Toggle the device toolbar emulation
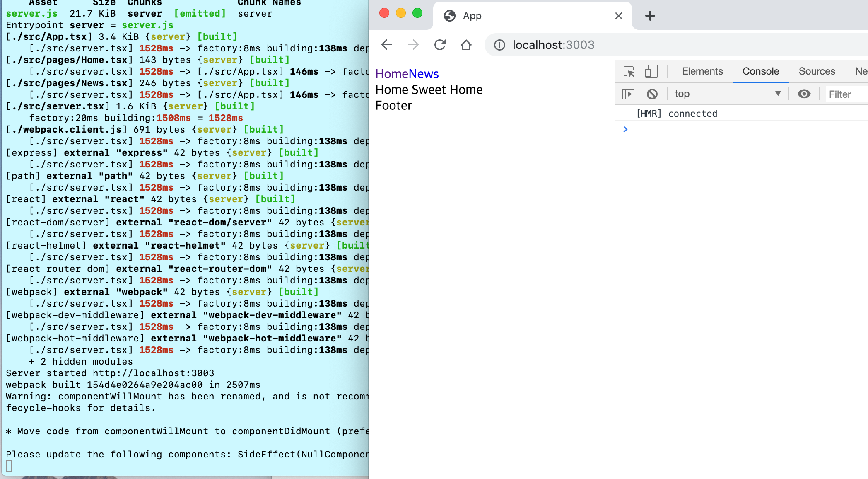This screenshot has height=479, width=868. [x=651, y=71]
